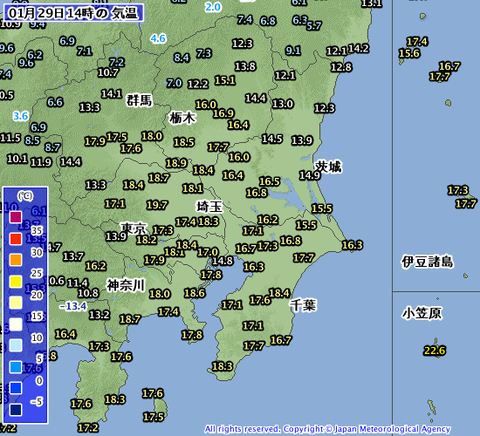The image size is (480, 436).
Task: Click the 11.9 temperature reading
Action: pos(41,162)
